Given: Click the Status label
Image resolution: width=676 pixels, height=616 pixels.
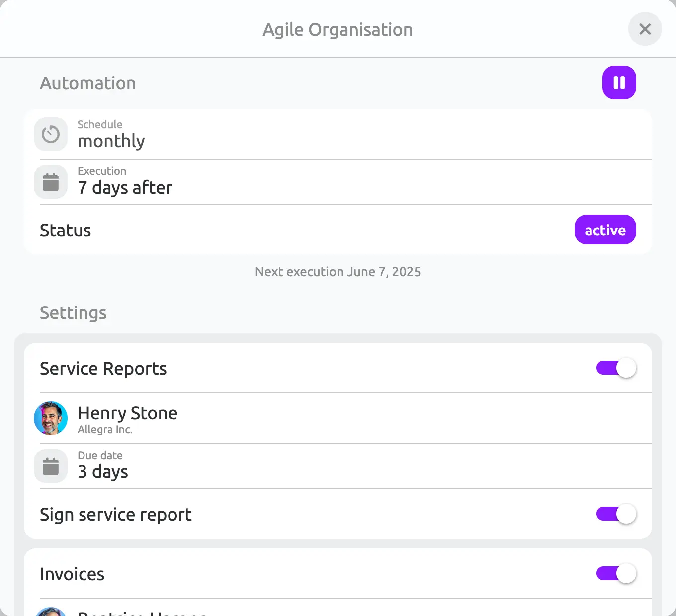Looking at the screenshot, I should [x=65, y=231].
